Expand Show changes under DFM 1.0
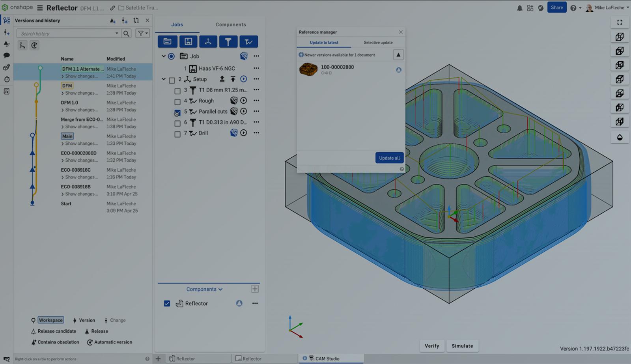The width and height of the screenshot is (631, 364). [x=81, y=110]
